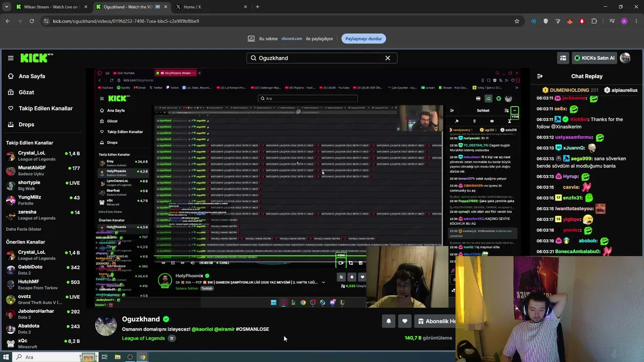Open the ovotz recommended channel
The height and width of the screenshot is (362, 644).
(x=43, y=299)
